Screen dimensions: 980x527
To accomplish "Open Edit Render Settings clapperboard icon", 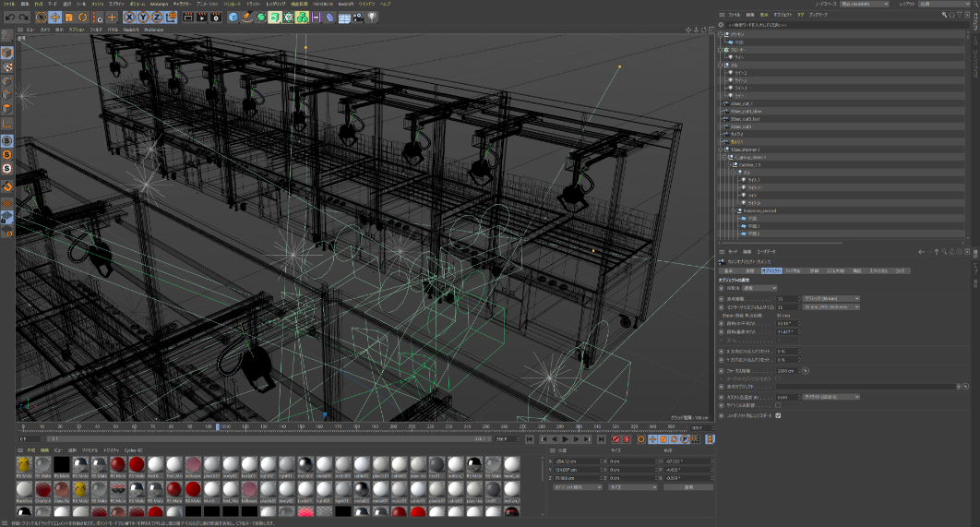I will 214,18.
